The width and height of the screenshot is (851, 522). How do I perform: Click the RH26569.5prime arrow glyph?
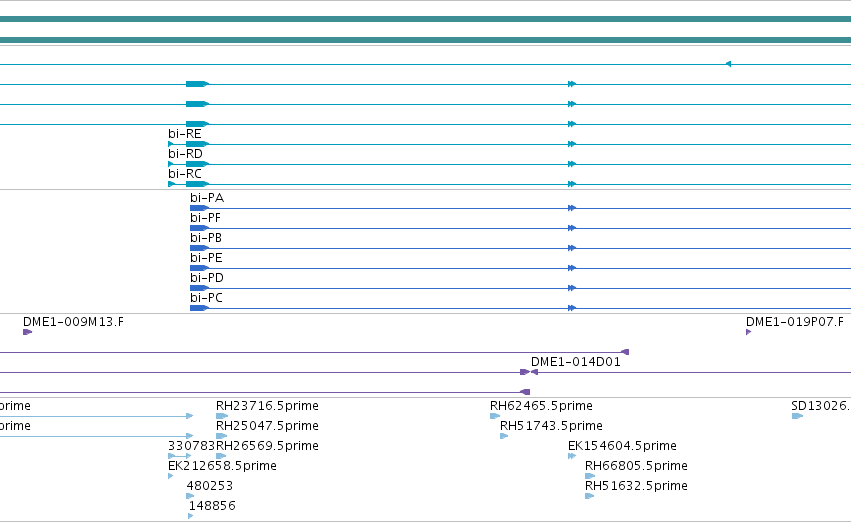221,456
